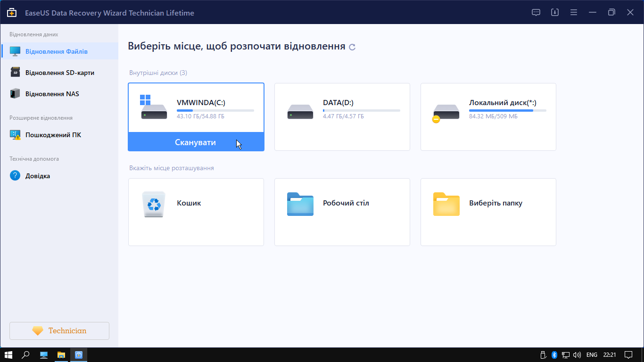Image resolution: width=644 pixels, height=362 pixels.
Task: Open taskbar search
Action: click(26, 354)
